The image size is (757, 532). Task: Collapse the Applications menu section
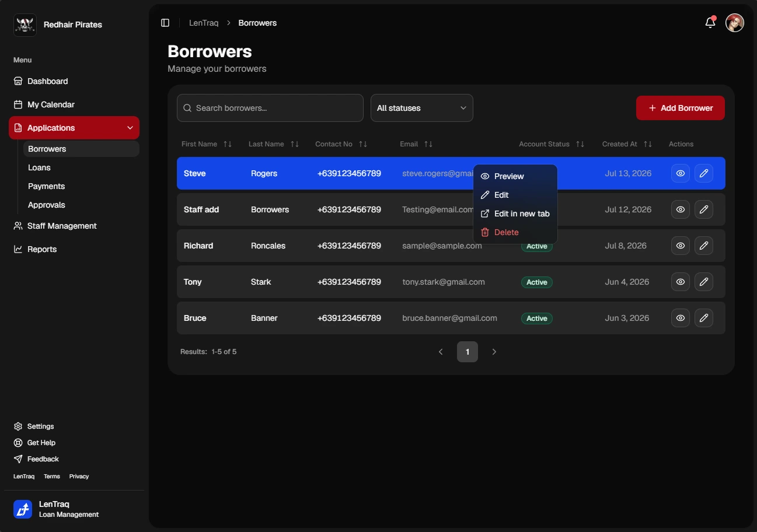pos(74,128)
